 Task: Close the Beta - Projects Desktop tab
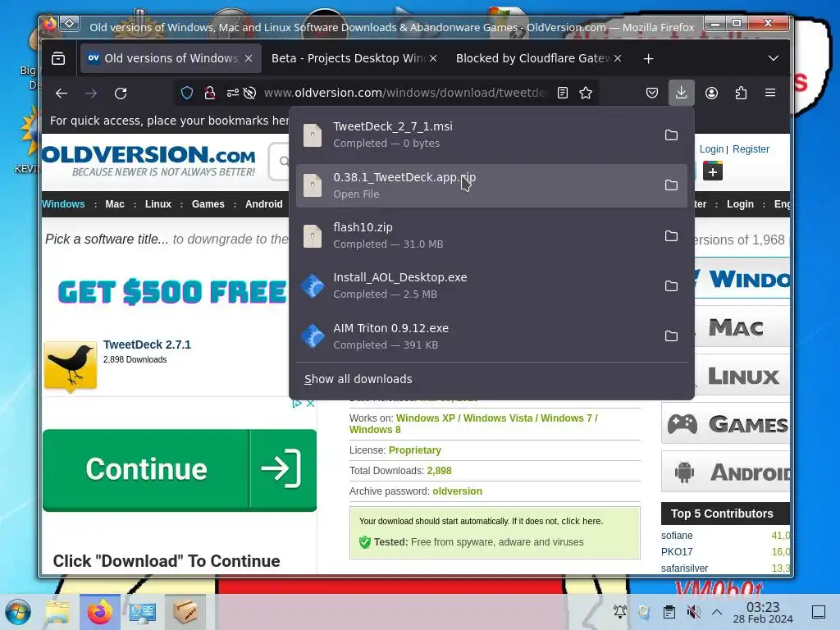coord(433,58)
